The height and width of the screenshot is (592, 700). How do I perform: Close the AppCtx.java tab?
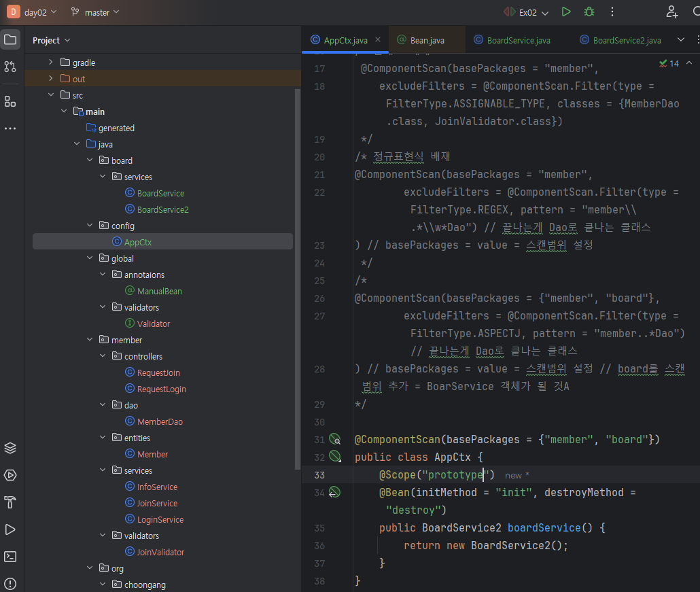coord(377,41)
